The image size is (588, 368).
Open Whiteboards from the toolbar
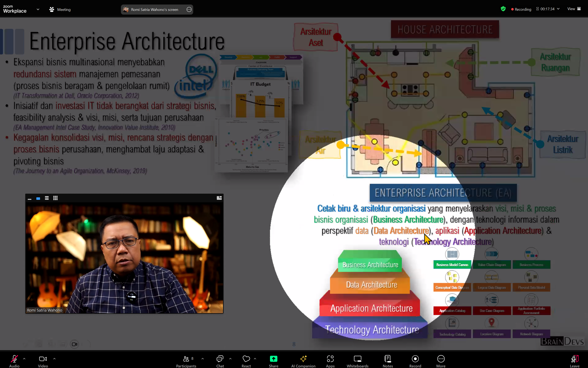(357, 359)
